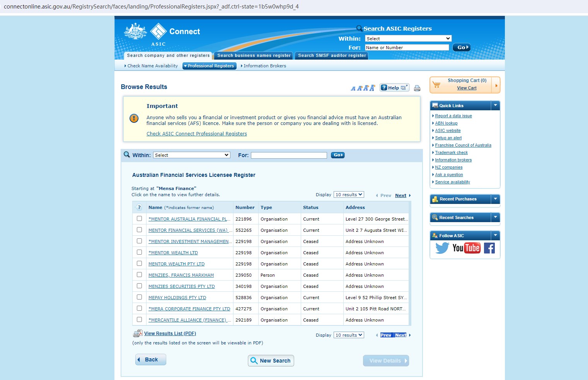
Task: Open Report a data issue link
Action: coord(453,116)
